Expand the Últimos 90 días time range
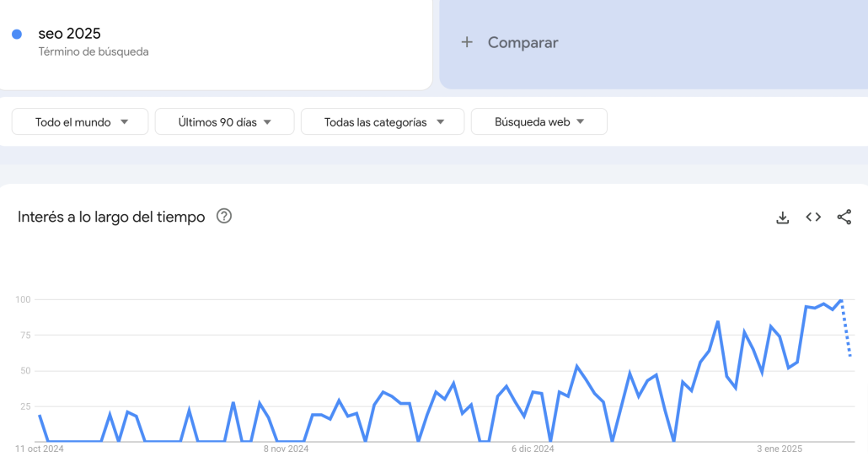868x473 pixels. (x=224, y=122)
